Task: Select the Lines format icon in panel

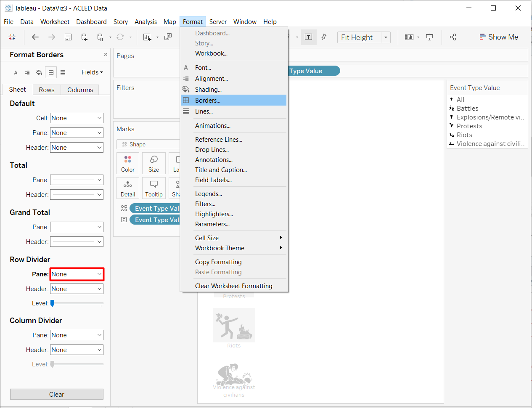Action: 63,72
